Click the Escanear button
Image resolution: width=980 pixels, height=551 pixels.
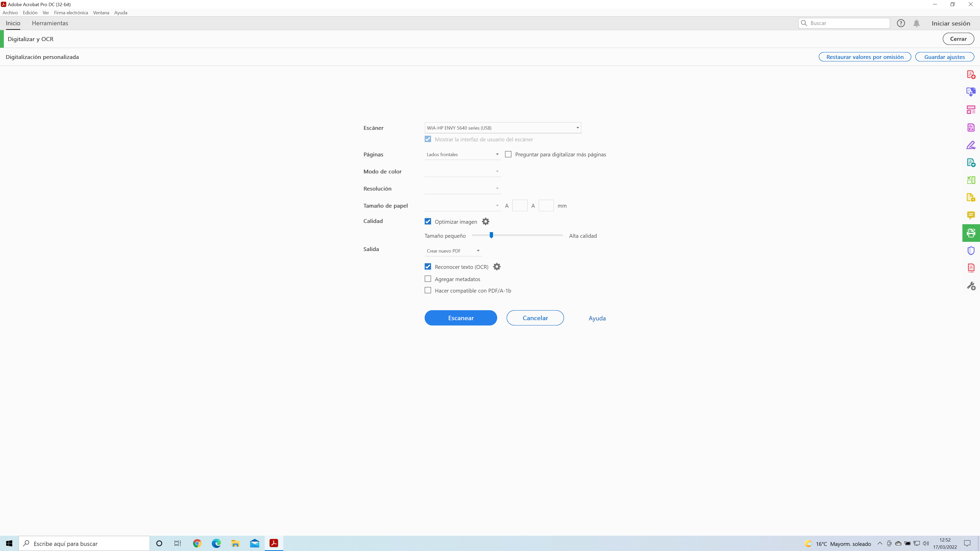461,318
